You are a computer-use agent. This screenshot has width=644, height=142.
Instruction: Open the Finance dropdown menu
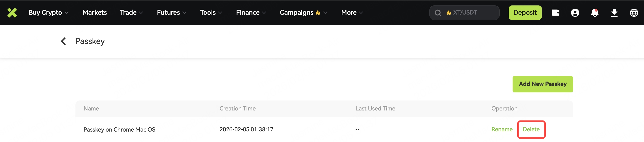[x=251, y=12]
